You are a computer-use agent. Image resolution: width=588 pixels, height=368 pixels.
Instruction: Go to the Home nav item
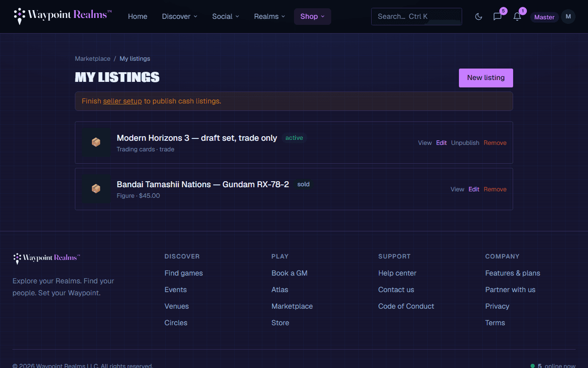point(138,17)
